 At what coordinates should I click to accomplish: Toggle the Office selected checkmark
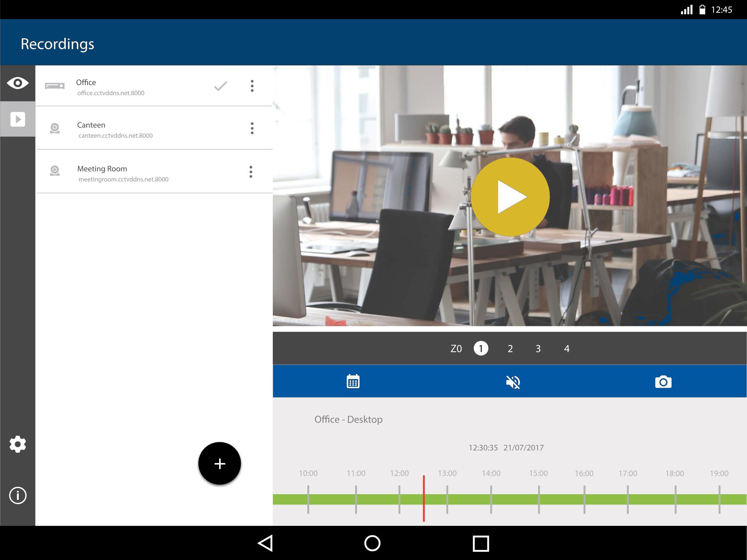221,86
